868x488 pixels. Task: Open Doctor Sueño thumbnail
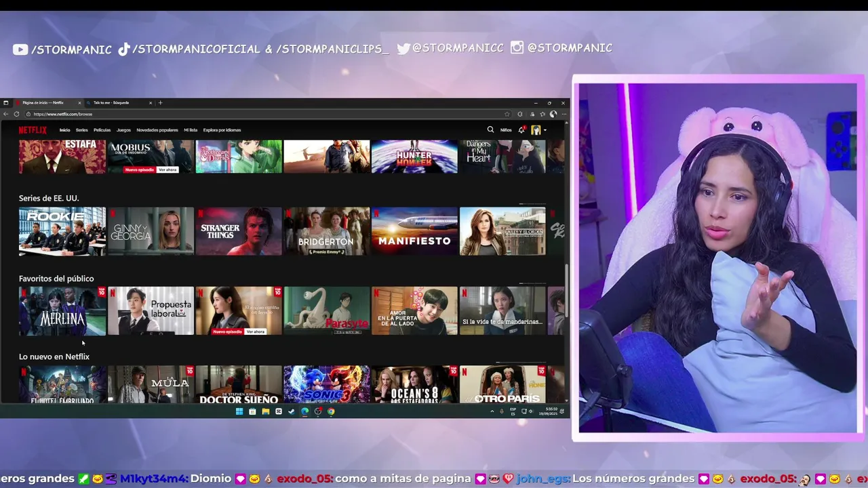pos(239,384)
